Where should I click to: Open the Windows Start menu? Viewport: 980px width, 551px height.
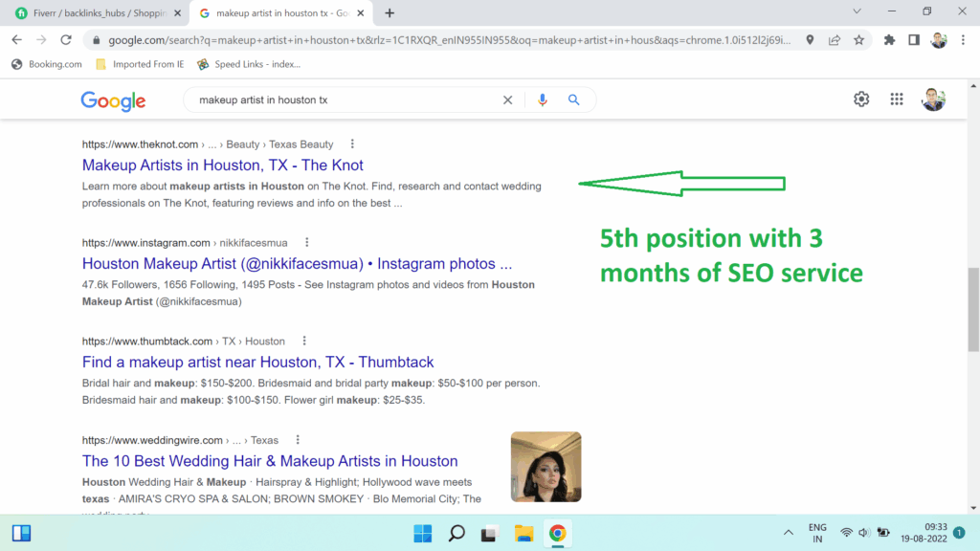pyautogui.click(x=422, y=534)
